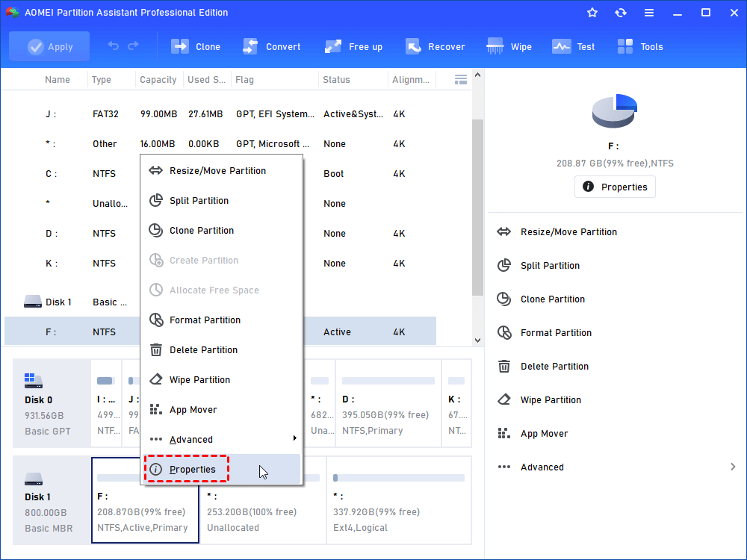Viewport: 747px width, 560px height.
Task: Click Resize/Move Partition in right panel
Action: [x=568, y=232]
